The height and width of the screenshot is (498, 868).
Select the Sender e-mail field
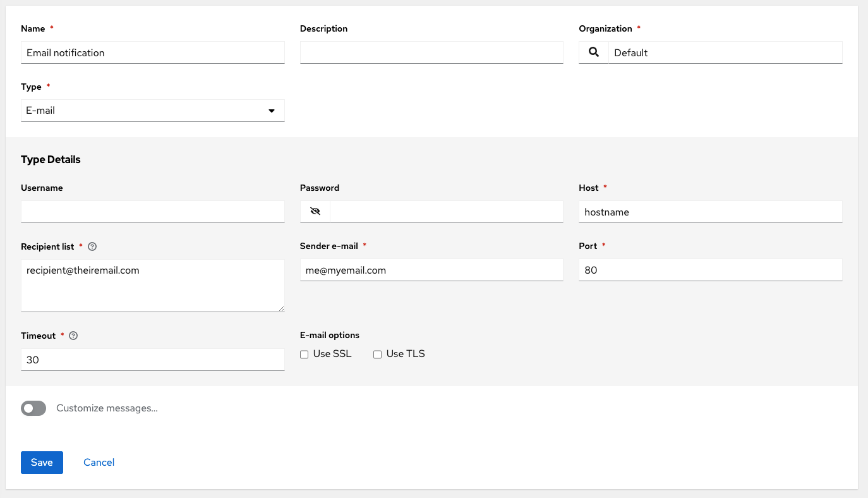tap(431, 269)
